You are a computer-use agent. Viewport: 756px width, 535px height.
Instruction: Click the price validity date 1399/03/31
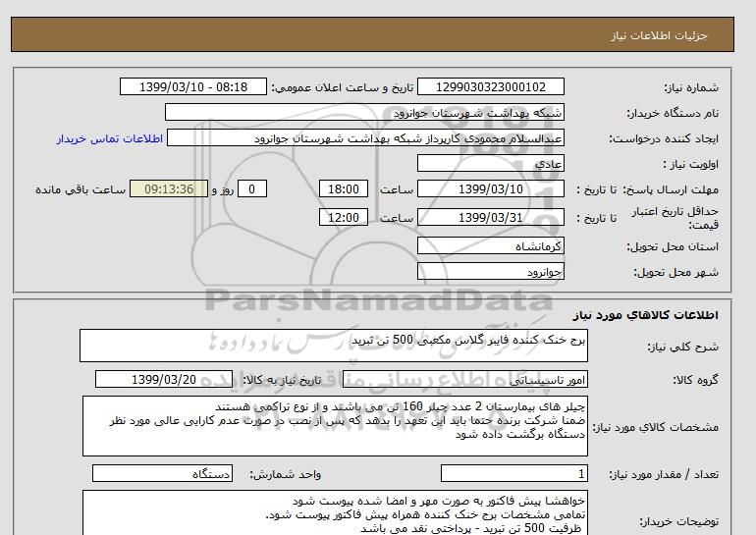pos(490,217)
